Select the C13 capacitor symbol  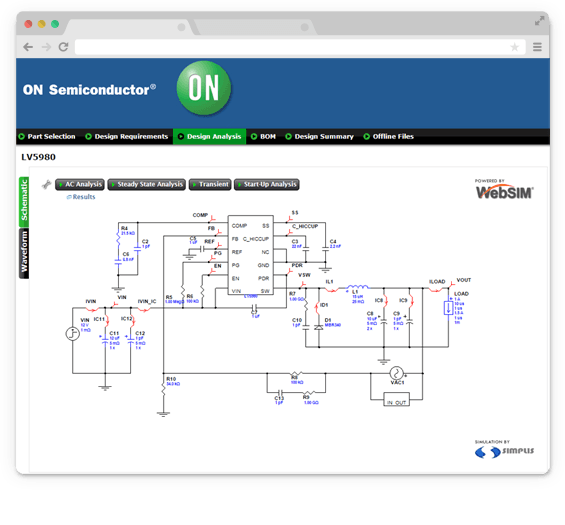pyautogui.click(x=280, y=392)
